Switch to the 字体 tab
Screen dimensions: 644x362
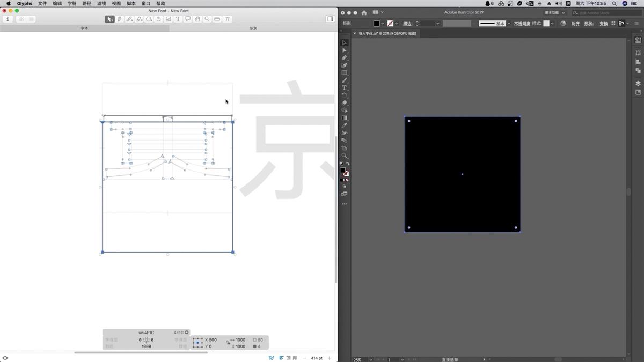[x=84, y=28]
